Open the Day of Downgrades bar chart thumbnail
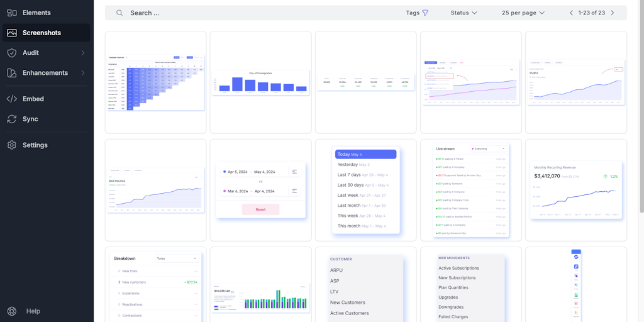Viewport: 644px width, 322px height. point(260,82)
